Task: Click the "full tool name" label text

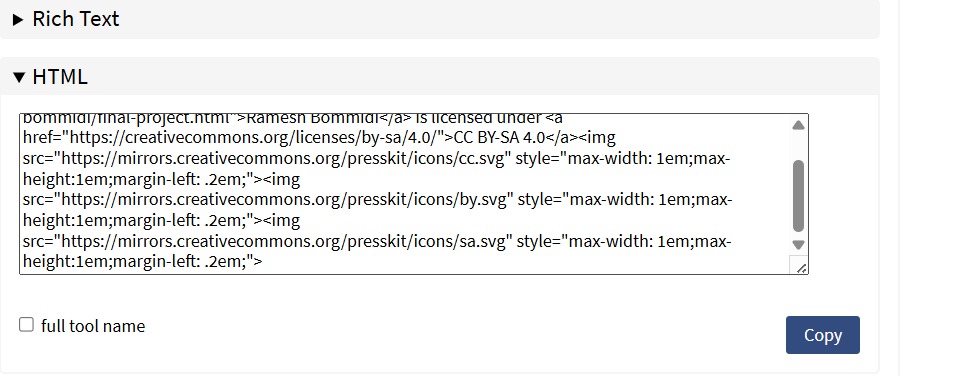Action: point(93,326)
